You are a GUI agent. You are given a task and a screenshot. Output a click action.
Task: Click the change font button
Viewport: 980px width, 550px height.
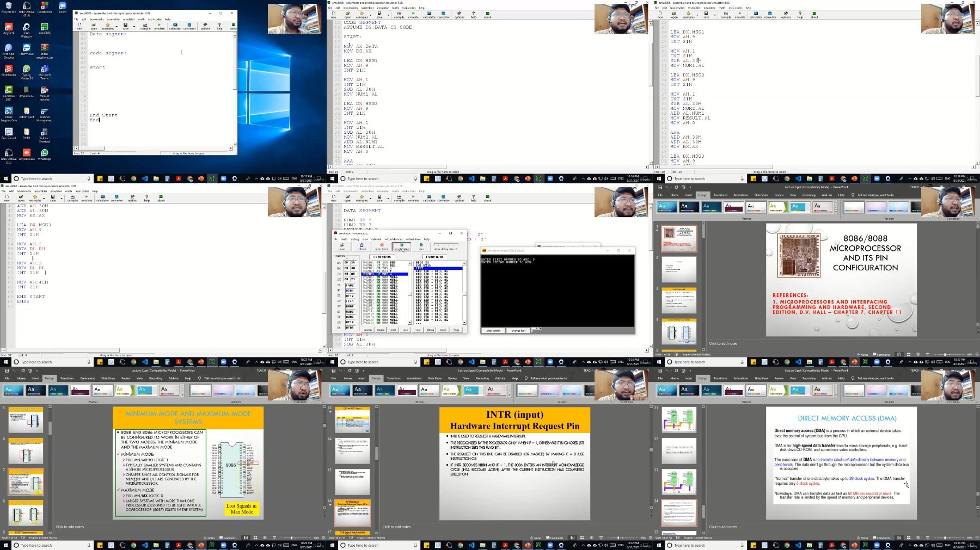(519, 331)
